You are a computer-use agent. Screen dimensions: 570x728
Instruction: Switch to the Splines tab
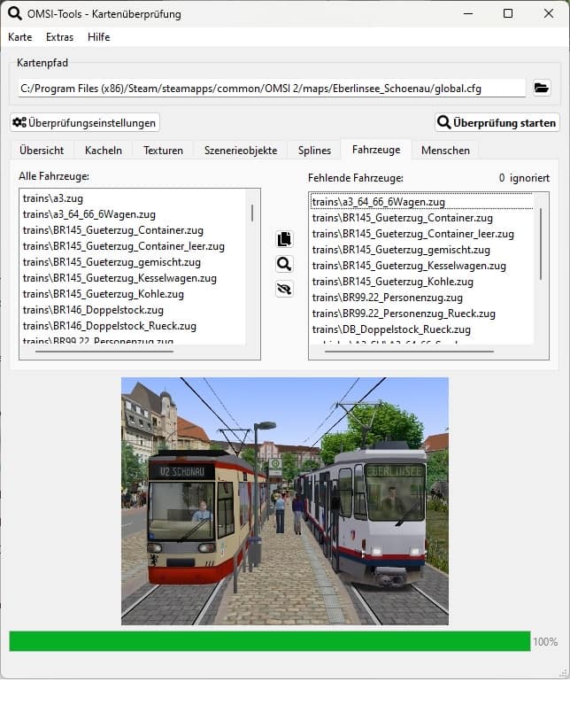click(x=314, y=150)
